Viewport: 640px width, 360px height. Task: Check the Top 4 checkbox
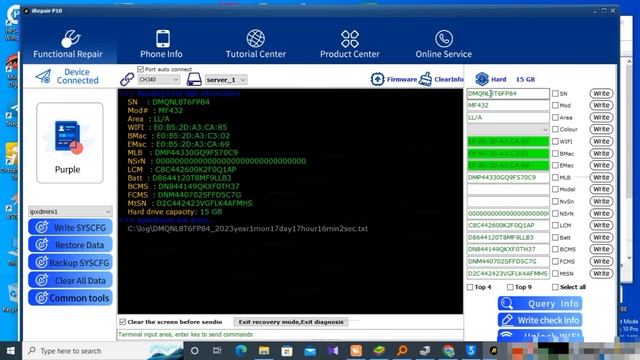coord(470,287)
